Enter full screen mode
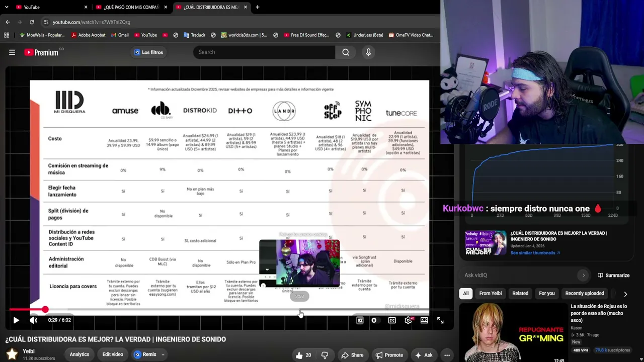The image size is (644, 362). [x=440, y=320]
